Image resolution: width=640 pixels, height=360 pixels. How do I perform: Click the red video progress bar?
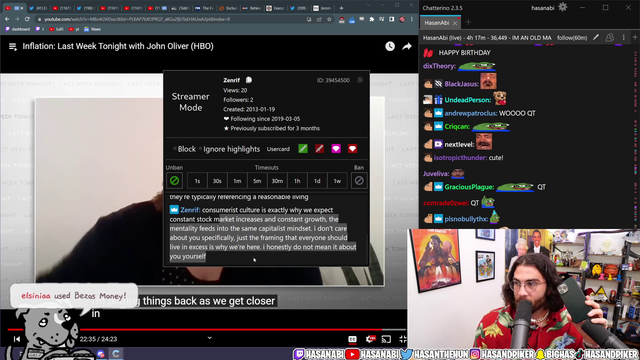[195, 329]
